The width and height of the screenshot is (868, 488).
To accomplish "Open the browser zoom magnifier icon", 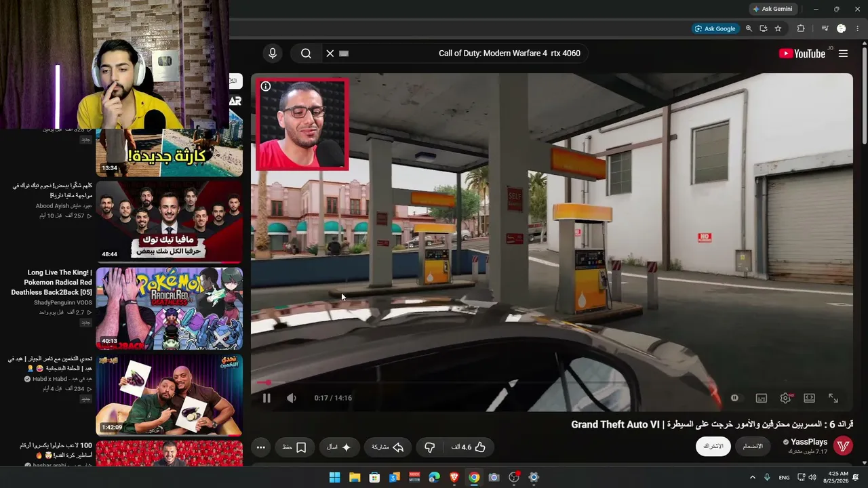I will click(x=749, y=28).
